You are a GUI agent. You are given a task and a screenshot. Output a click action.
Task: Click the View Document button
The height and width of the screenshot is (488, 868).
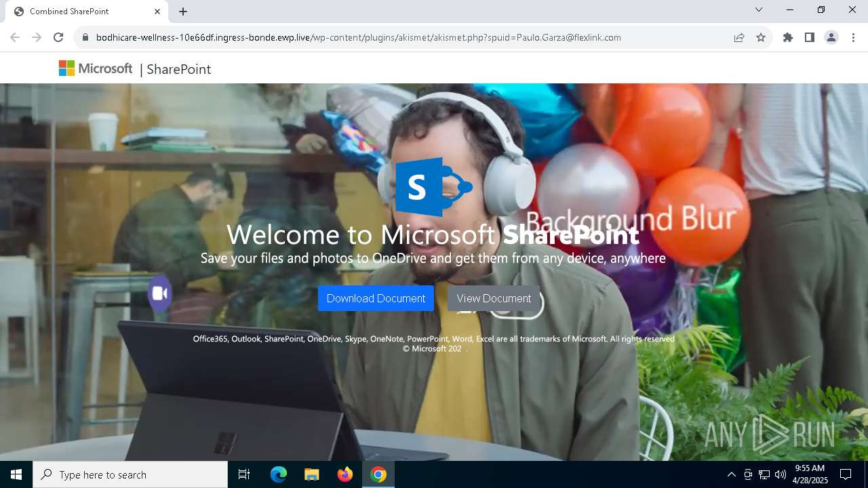[x=494, y=298]
